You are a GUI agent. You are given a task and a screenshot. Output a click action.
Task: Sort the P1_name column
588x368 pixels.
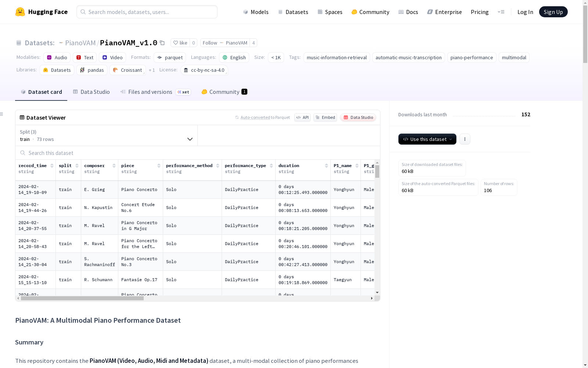tap(357, 166)
